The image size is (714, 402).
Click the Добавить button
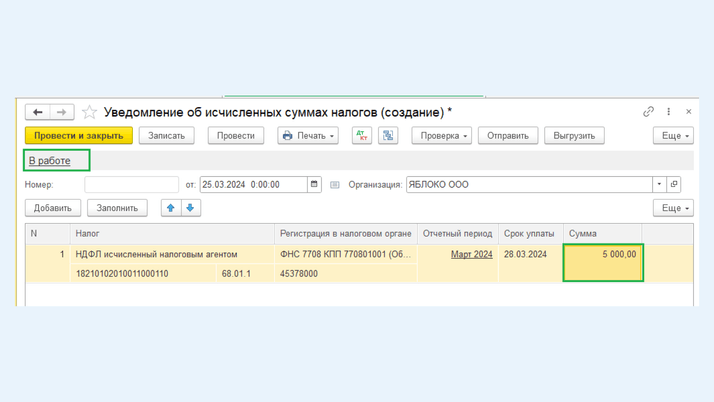(x=53, y=208)
